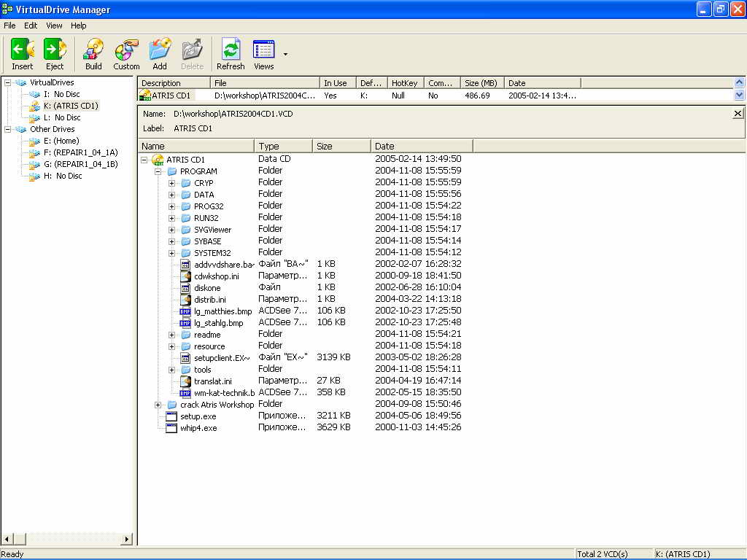Viewport: 747px width, 560px height.
Task: Collapse the PROGRAM folder node
Action: pos(158,171)
